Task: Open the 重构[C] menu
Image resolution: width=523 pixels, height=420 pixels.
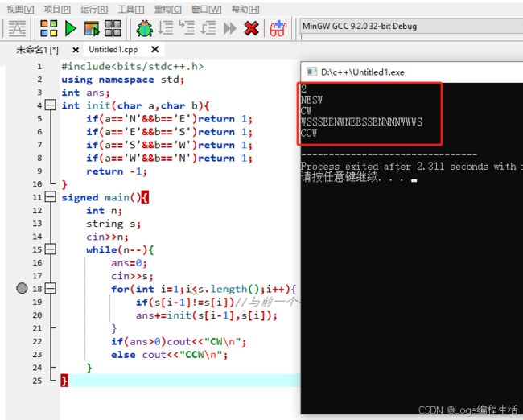Action: (x=168, y=10)
